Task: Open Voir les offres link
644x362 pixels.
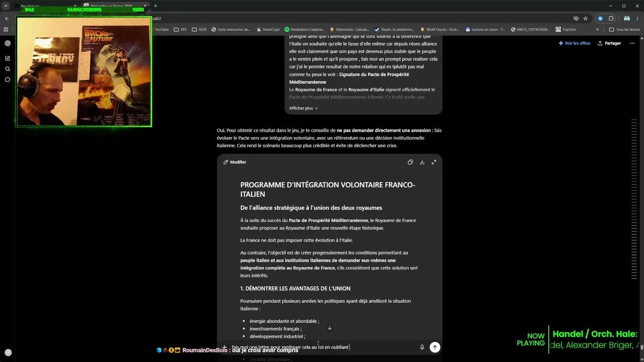Action: [574, 43]
